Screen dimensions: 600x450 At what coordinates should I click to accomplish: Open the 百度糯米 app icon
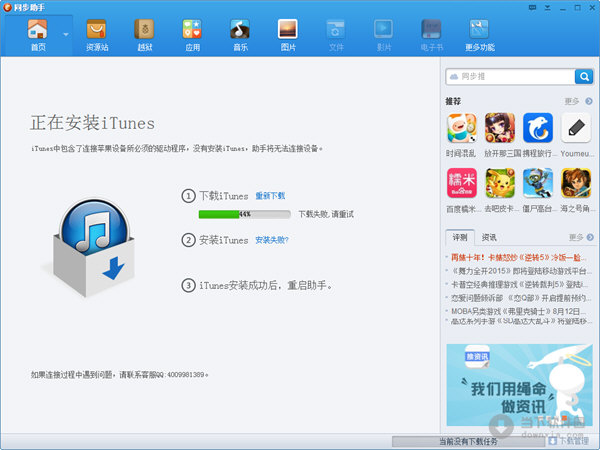[461, 183]
